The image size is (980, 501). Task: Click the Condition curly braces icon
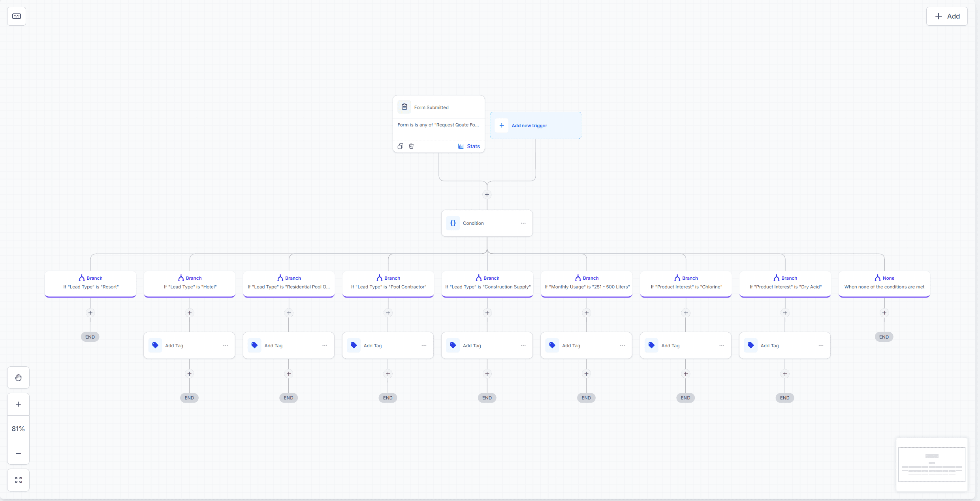pos(453,223)
